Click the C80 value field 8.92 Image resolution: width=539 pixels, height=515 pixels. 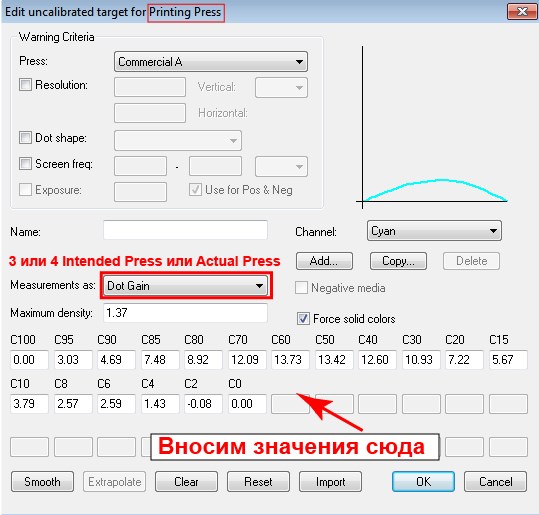click(203, 360)
